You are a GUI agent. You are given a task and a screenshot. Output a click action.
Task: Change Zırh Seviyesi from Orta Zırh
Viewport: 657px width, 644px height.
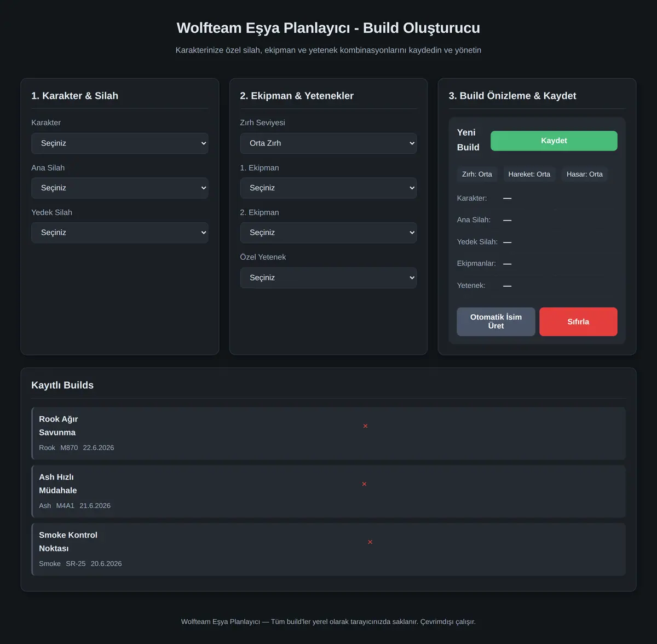[328, 143]
